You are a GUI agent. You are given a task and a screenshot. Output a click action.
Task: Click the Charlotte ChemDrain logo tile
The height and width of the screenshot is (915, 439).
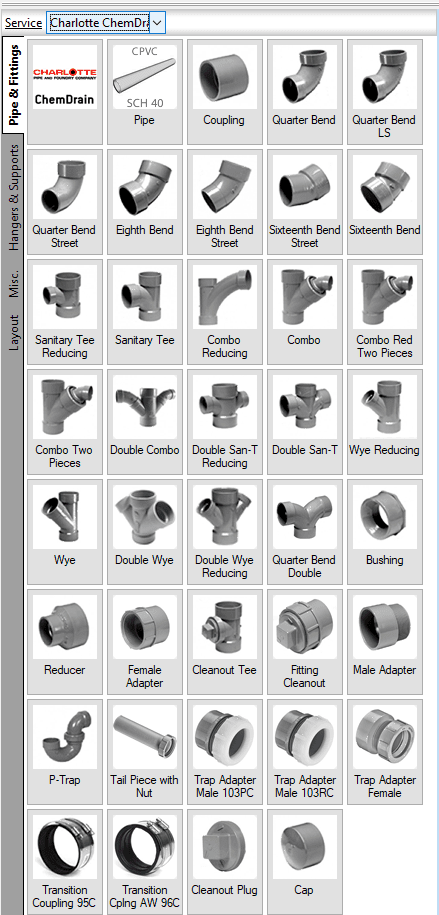tap(65, 92)
